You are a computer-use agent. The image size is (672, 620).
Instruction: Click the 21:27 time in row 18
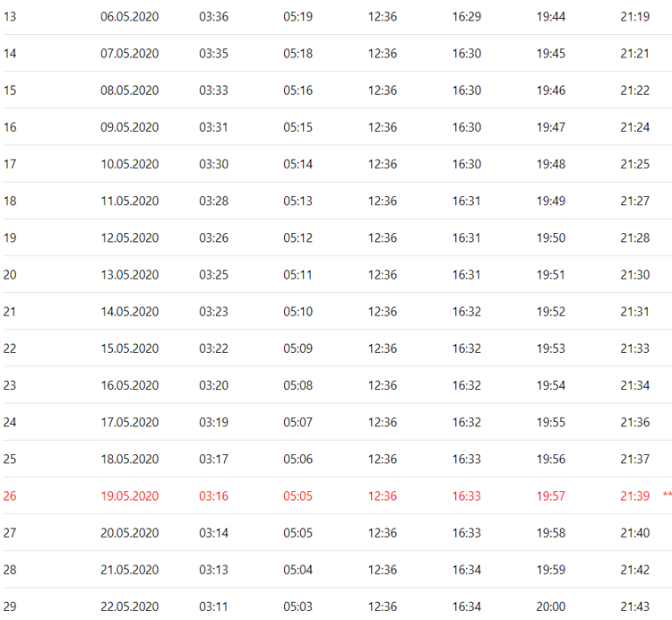[x=634, y=201]
